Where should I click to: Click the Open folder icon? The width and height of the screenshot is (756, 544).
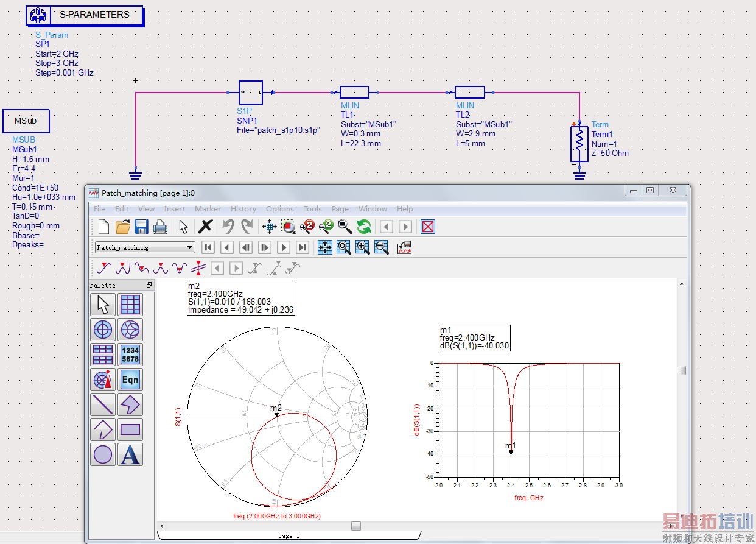[x=122, y=227]
